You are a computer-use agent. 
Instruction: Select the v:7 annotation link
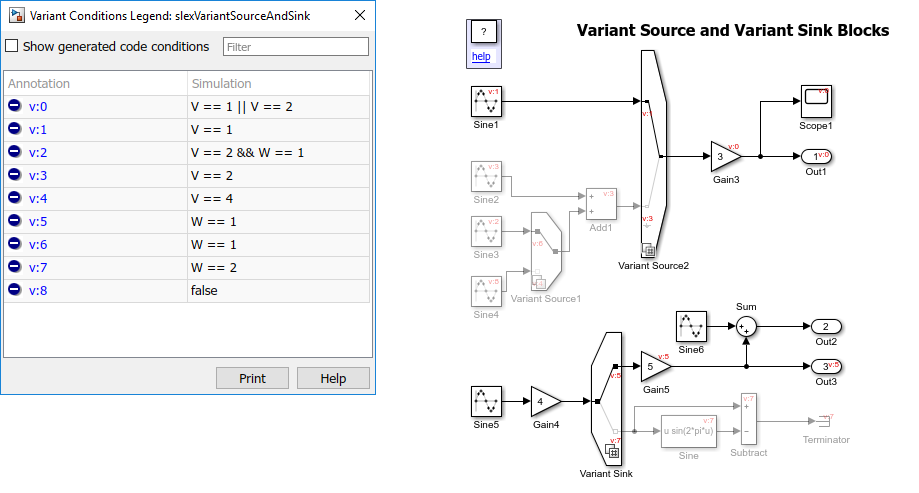click(38, 267)
